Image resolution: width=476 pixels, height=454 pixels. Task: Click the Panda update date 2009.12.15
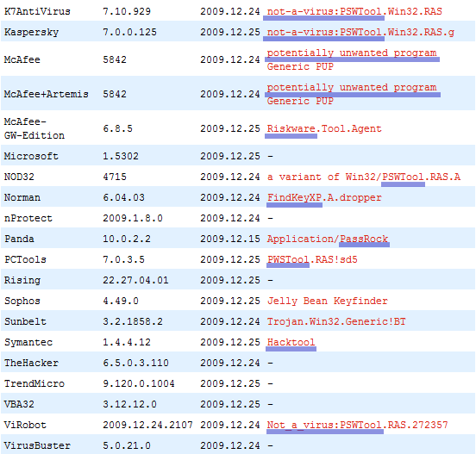coord(230,239)
